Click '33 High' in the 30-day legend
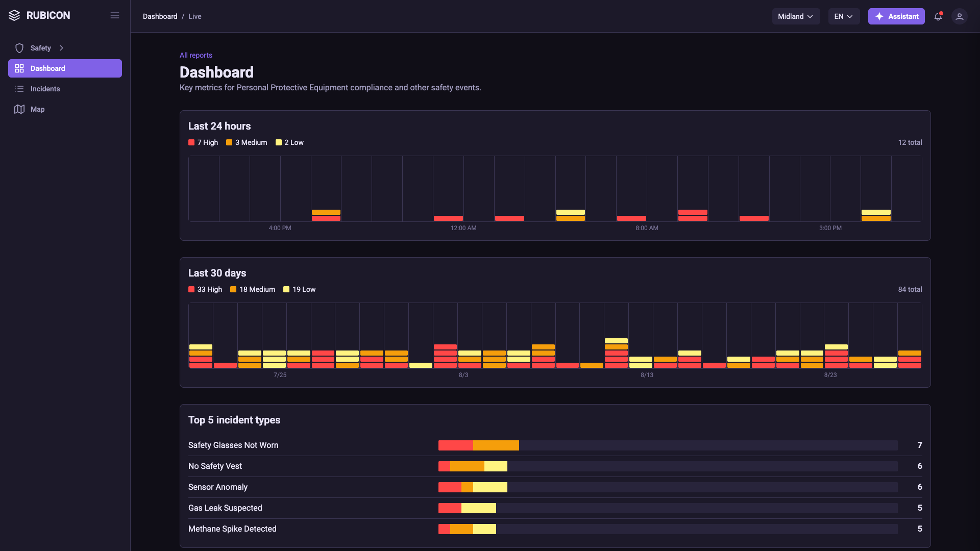This screenshot has width=980, height=551. pos(210,289)
